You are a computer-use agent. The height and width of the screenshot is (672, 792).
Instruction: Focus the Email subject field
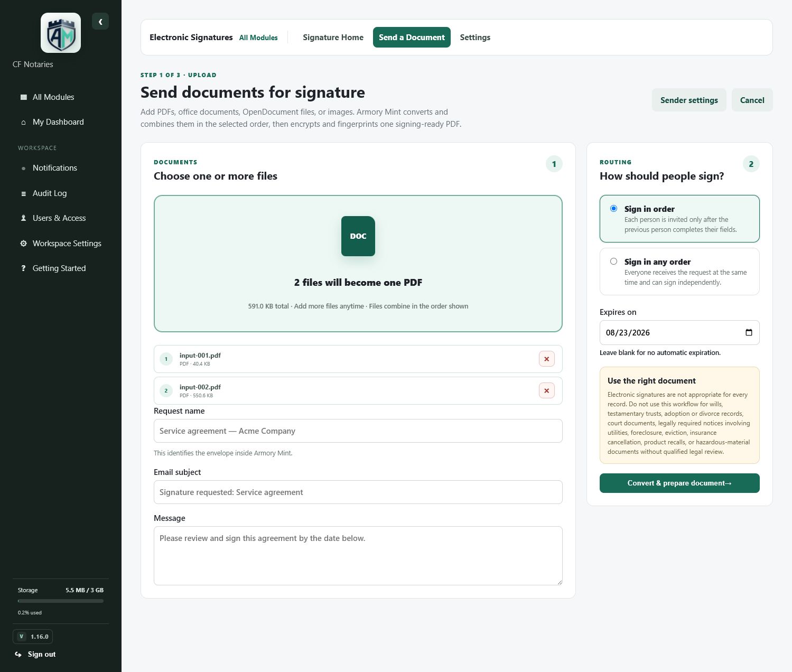click(358, 492)
